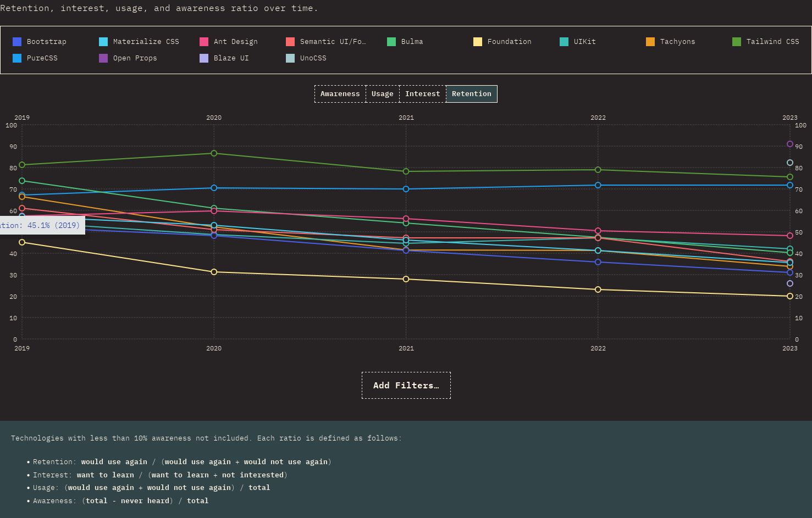This screenshot has height=518, width=812.
Task: Select the Bootstrap label in the legend
Action: tap(47, 42)
